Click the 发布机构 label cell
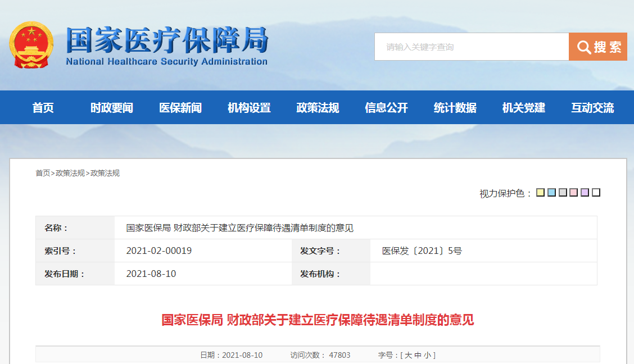The width and height of the screenshot is (634, 364). tap(330, 274)
